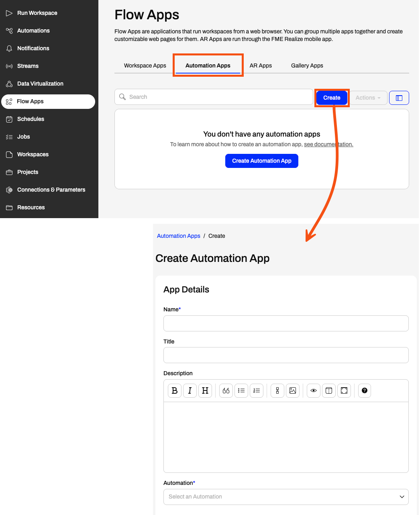Click inside the Description text area

[286, 437]
